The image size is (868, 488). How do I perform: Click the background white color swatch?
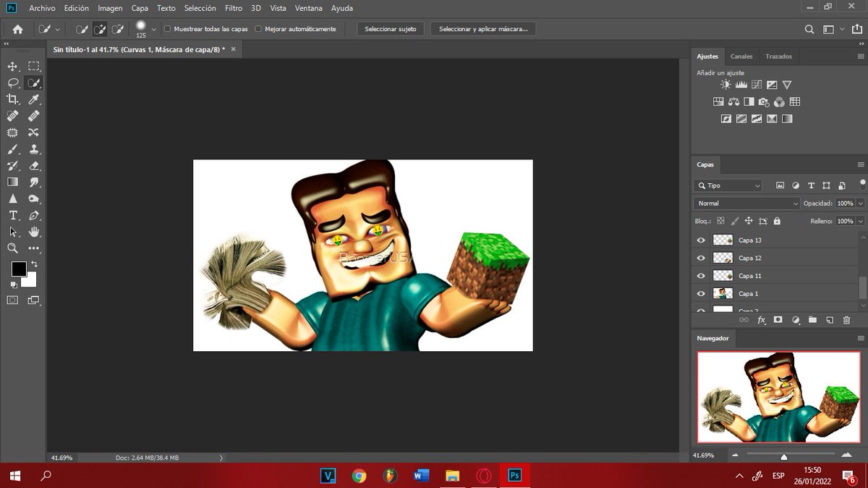pos(31,282)
